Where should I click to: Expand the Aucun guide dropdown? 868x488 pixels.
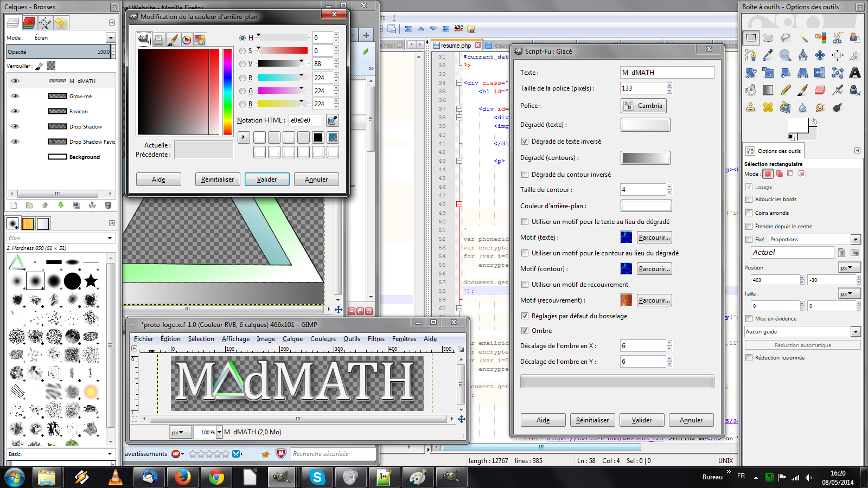(x=856, y=332)
